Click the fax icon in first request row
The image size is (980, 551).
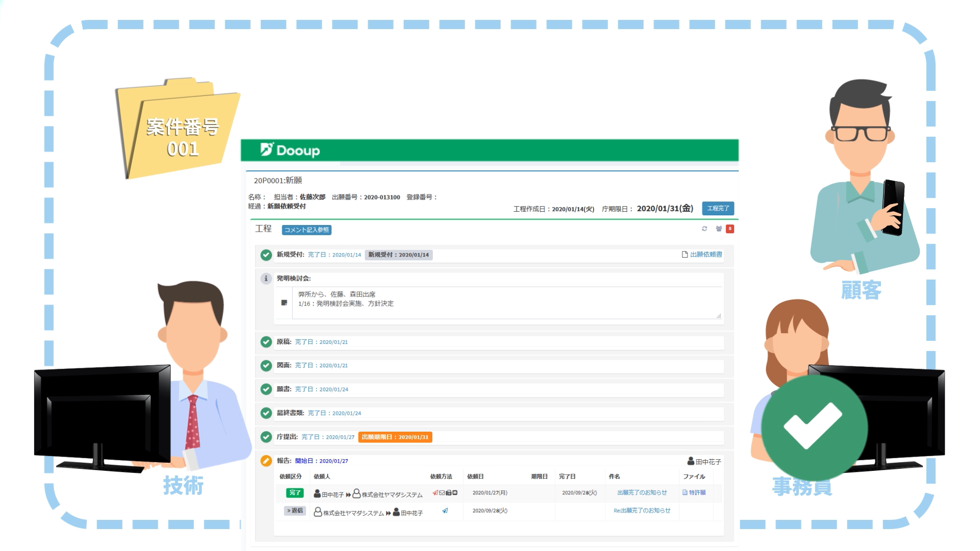(x=448, y=493)
